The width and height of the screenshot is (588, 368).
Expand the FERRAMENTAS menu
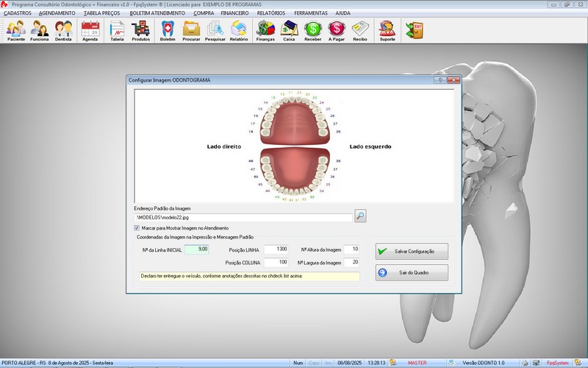click(x=311, y=13)
